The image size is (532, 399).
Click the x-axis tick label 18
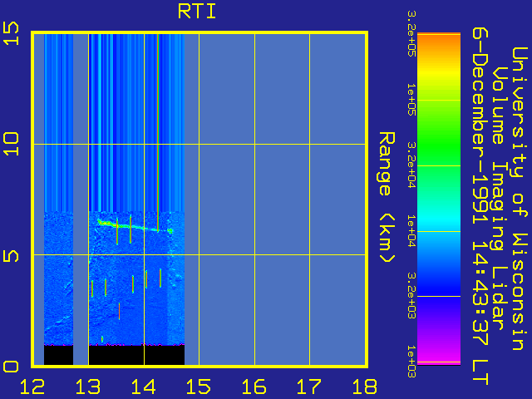click(x=365, y=387)
